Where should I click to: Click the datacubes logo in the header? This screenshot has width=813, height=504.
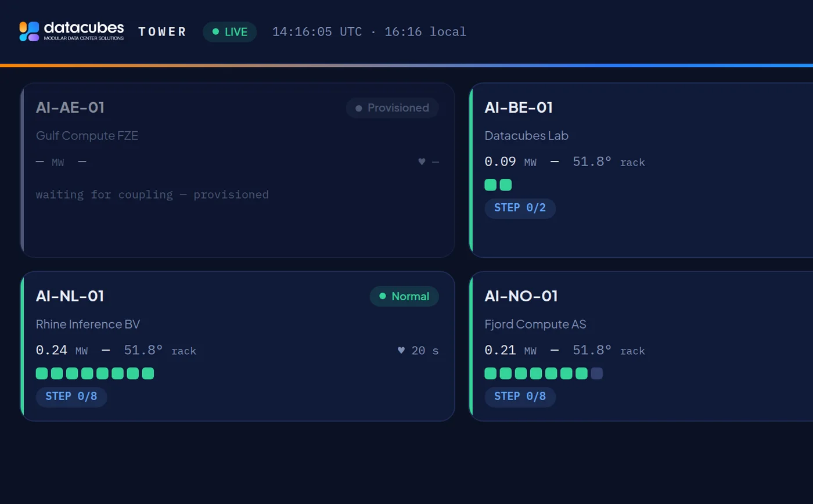point(71,31)
